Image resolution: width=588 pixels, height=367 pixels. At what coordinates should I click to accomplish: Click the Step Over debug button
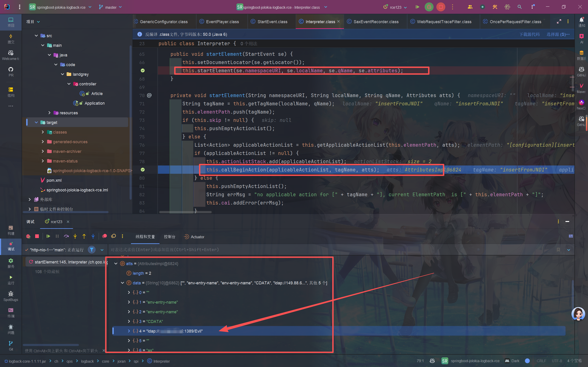(x=66, y=236)
